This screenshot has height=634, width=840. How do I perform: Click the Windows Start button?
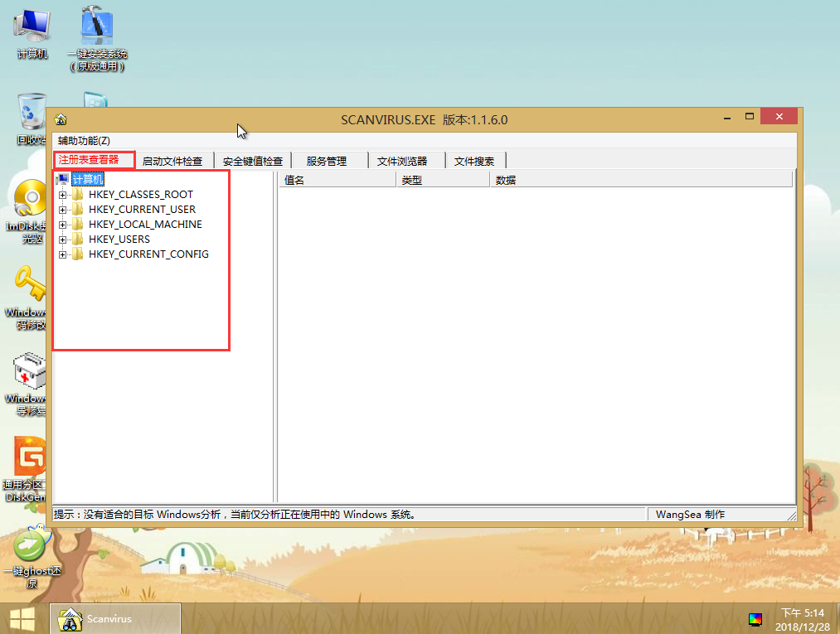click(x=22, y=618)
